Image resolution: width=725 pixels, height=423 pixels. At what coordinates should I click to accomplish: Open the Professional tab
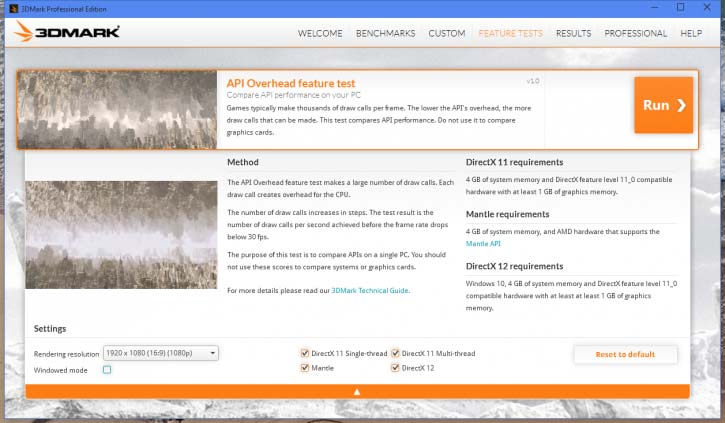635,33
